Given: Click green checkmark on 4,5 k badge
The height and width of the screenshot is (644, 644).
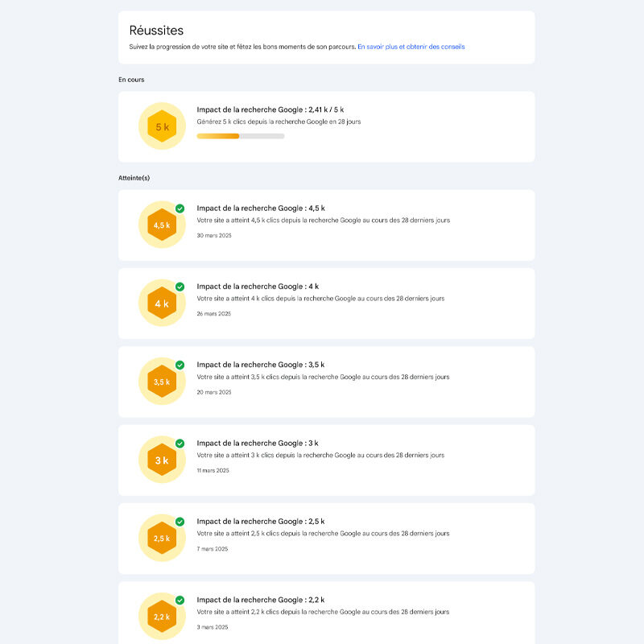Looking at the screenshot, I should pyautogui.click(x=180, y=208).
